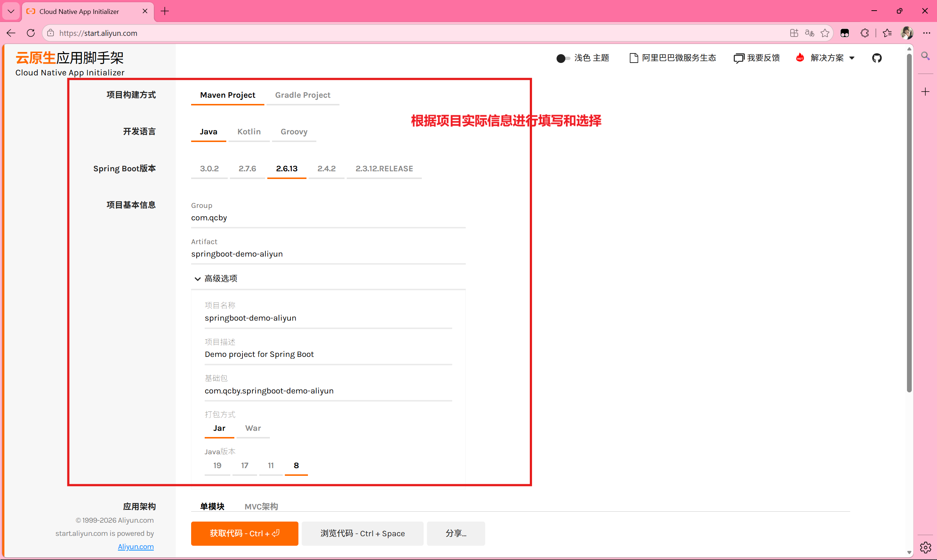Select Java version 17

[245, 466]
